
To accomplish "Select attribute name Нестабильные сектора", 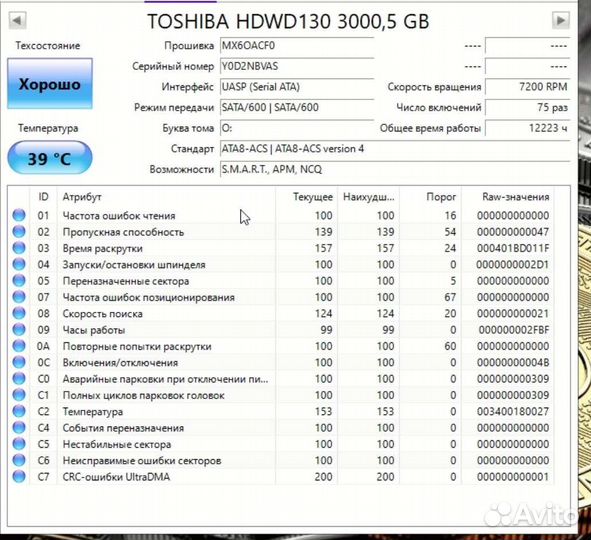I will 116,444.
